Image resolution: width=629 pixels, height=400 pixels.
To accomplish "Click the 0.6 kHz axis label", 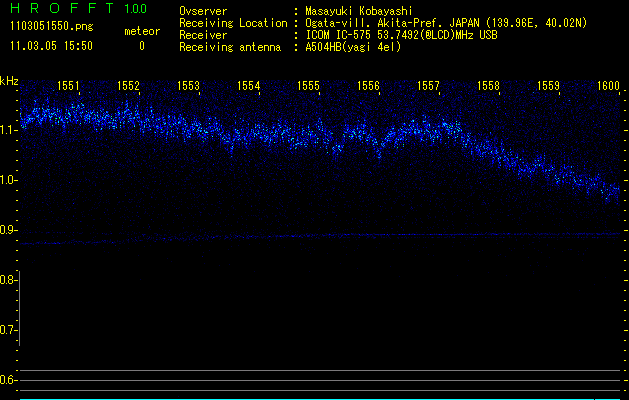I will tap(7, 380).
